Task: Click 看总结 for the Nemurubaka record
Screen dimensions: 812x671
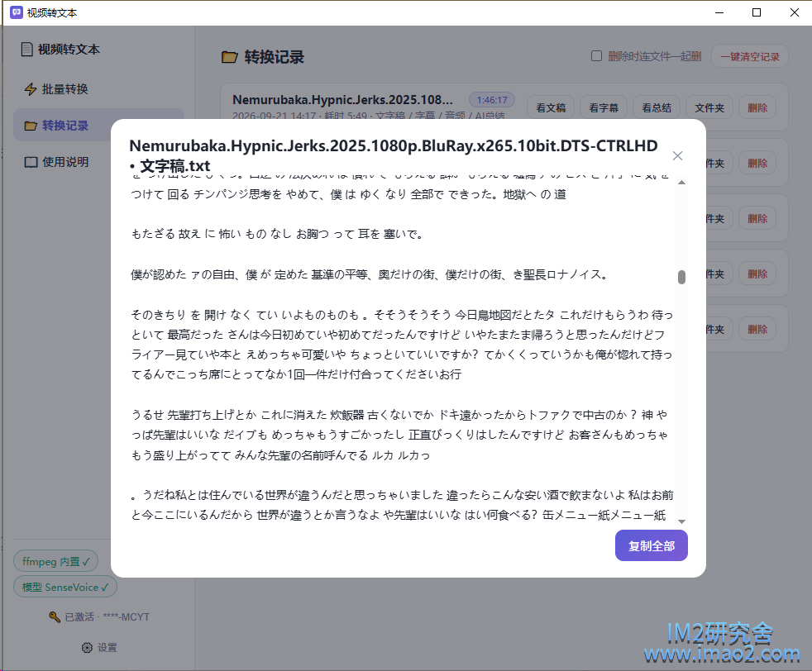Action: [x=657, y=107]
